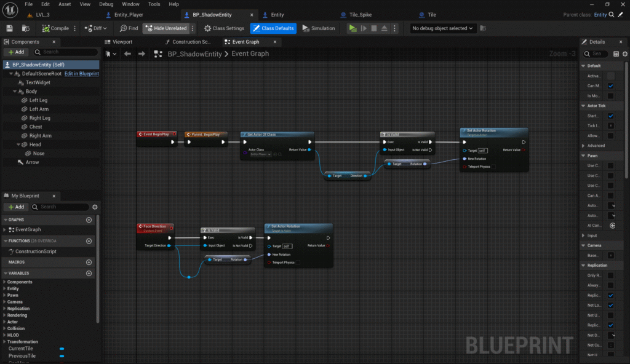Expand the Rendering variables category
Screen dimensions: 630x364
pos(5,315)
